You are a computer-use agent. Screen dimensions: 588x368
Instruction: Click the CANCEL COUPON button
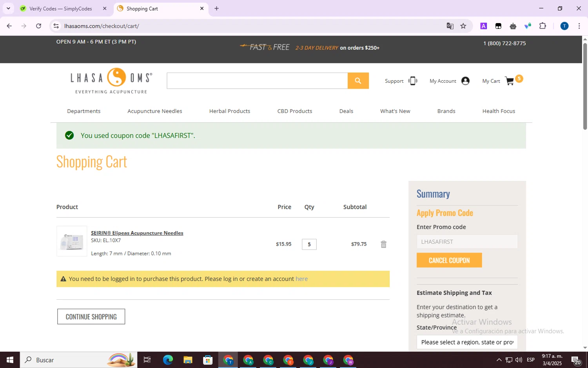tap(449, 260)
